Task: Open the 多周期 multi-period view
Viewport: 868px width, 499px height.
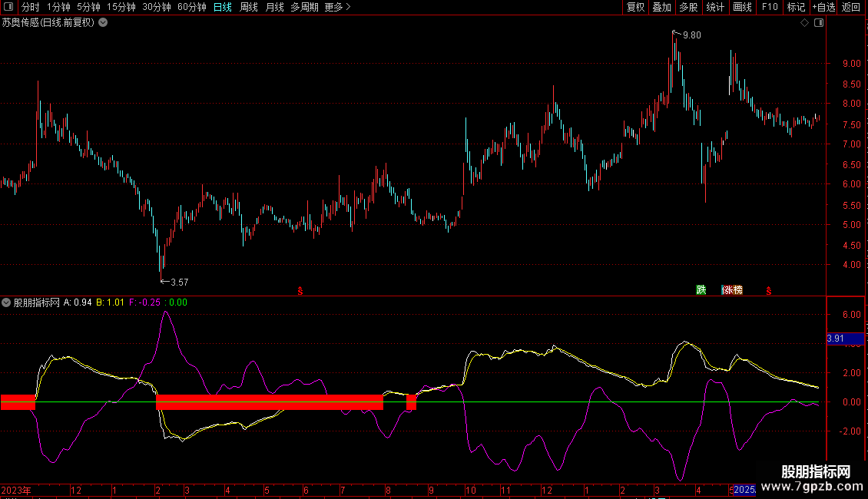Action: coord(304,7)
